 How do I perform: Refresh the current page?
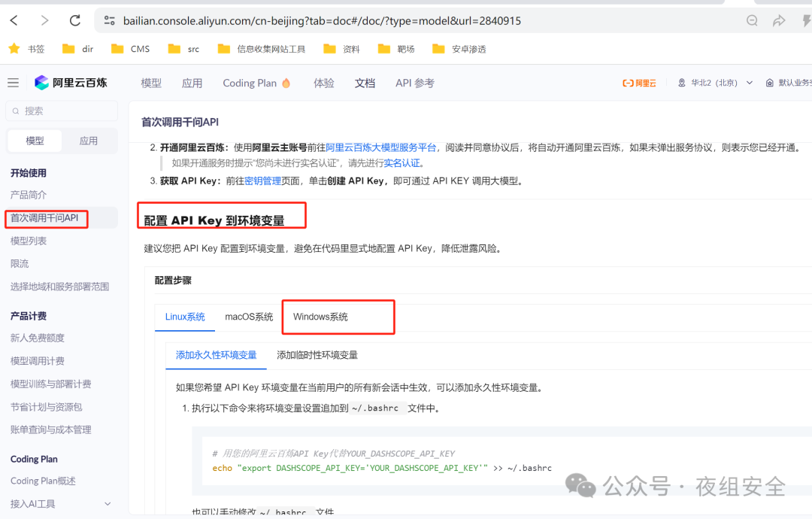(x=74, y=20)
